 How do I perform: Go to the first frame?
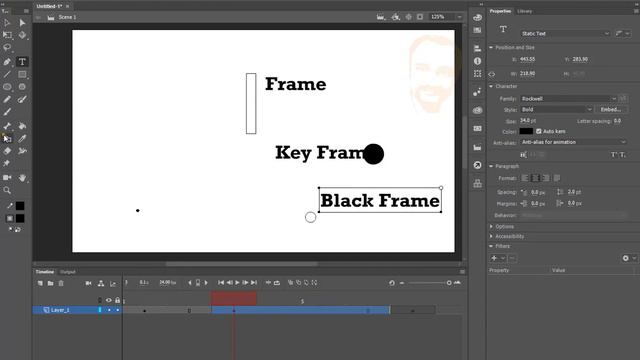(x=221, y=283)
